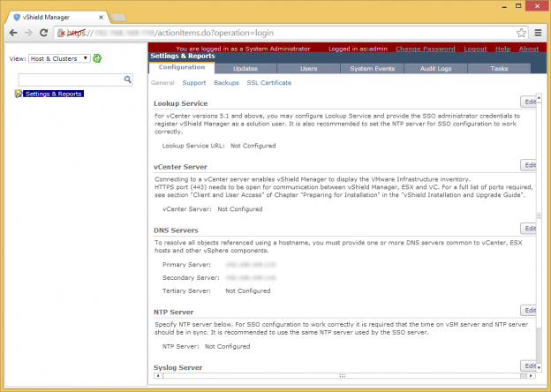
Task: Click the magnifier search icon in left panel
Action: pyautogui.click(x=127, y=79)
